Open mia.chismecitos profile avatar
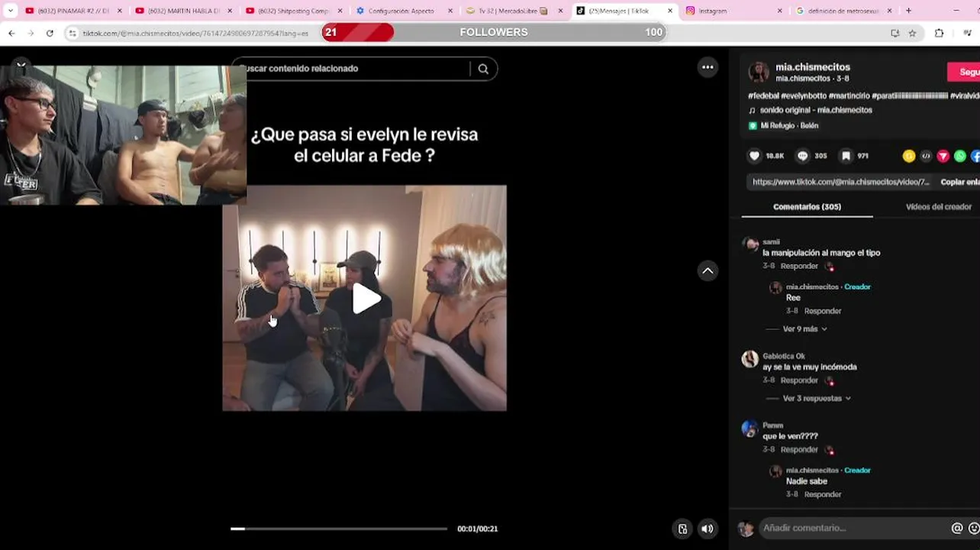This screenshot has height=550, width=980. (758, 73)
